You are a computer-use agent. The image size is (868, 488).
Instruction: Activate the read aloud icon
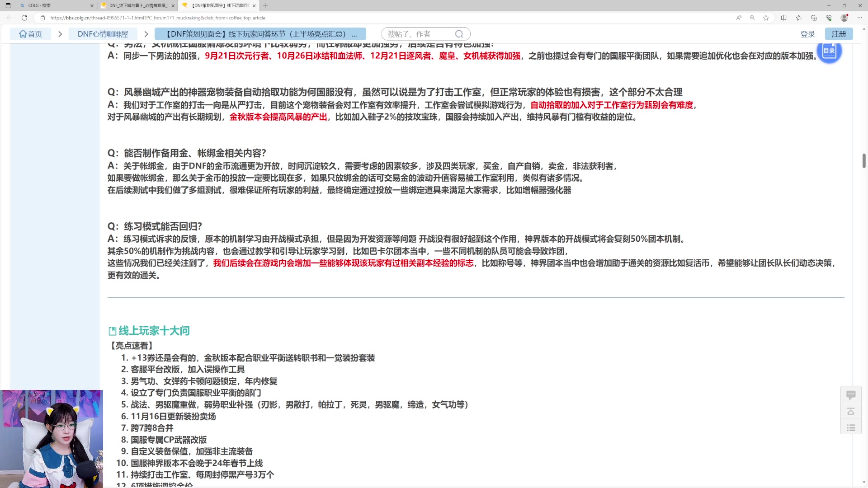coord(739,18)
